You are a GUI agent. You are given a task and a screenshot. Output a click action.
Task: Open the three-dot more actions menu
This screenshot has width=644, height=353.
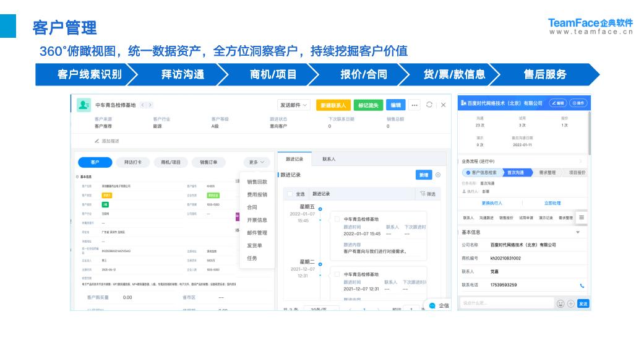tap(414, 105)
